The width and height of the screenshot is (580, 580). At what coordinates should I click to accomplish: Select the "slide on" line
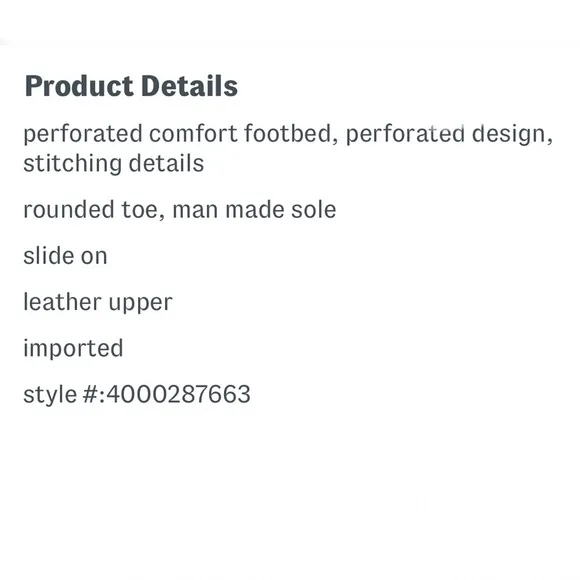[x=65, y=256]
